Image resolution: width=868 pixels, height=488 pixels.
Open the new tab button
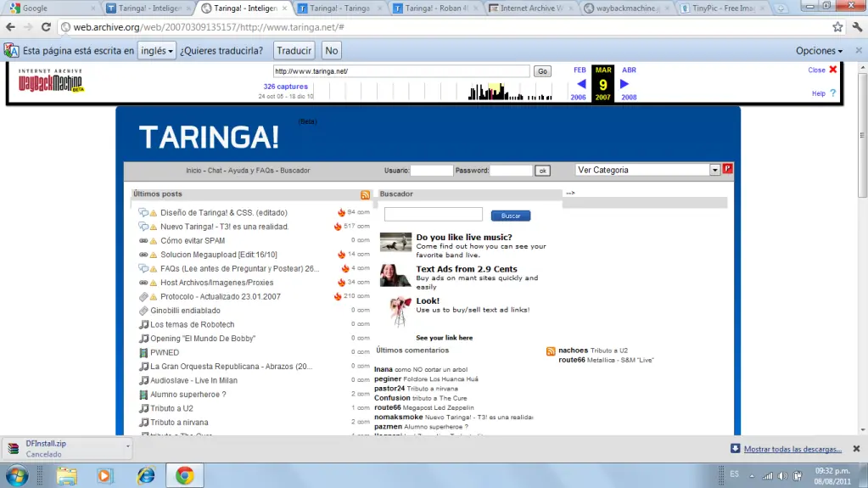pos(781,8)
